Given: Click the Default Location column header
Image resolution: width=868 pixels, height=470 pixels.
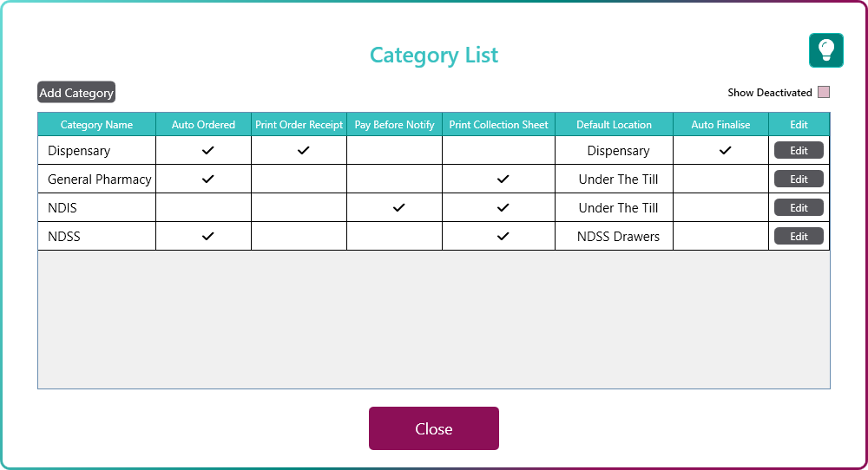Looking at the screenshot, I should click(614, 125).
